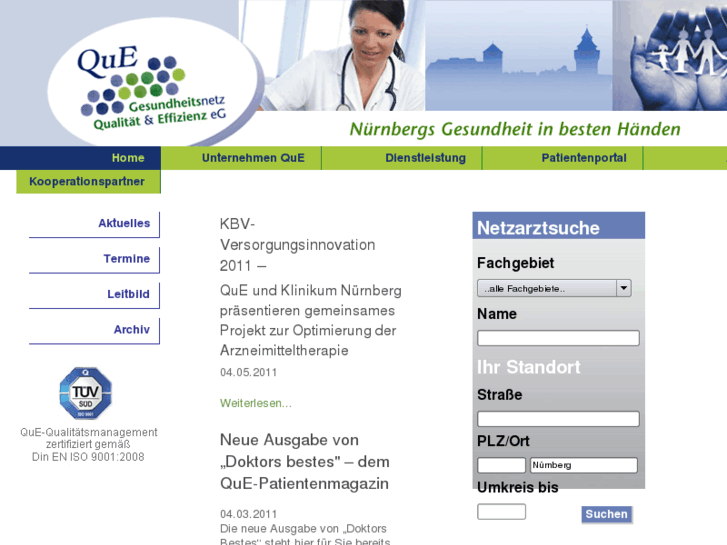Image resolution: width=727 pixels, height=545 pixels.
Task: Click the date text 04.03.2011
Action: click(x=249, y=514)
